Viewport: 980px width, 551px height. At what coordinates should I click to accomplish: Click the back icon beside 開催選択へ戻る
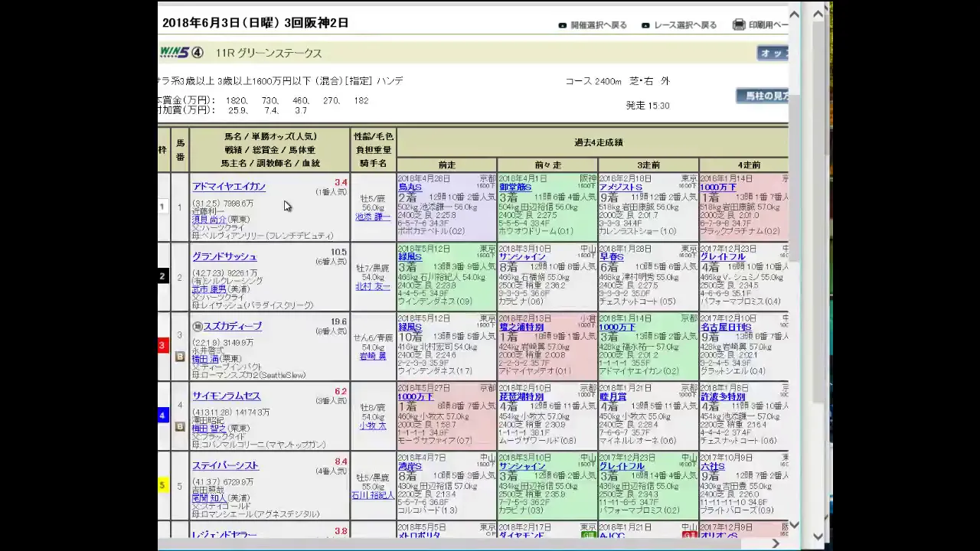pyautogui.click(x=563, y=25)
